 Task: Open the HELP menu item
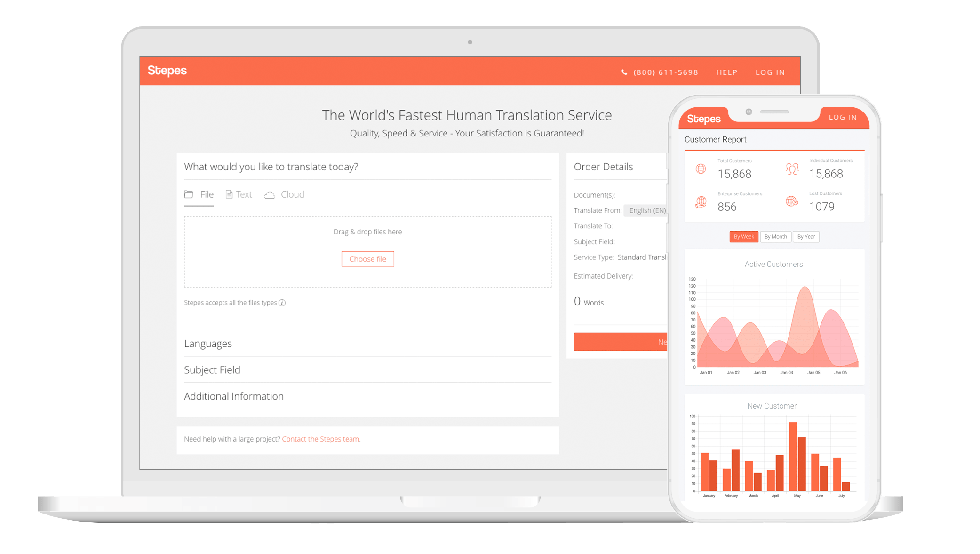[727, 72]
